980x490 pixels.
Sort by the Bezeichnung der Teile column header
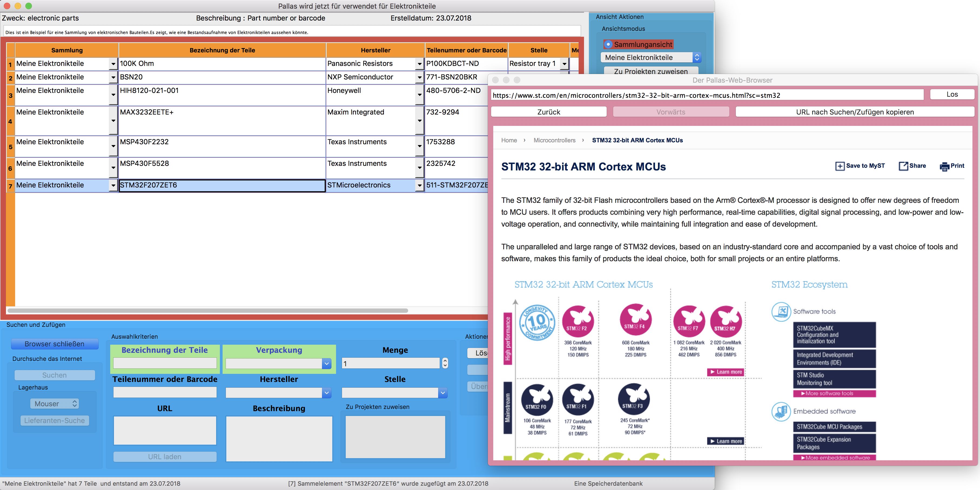tap(222, 50)
